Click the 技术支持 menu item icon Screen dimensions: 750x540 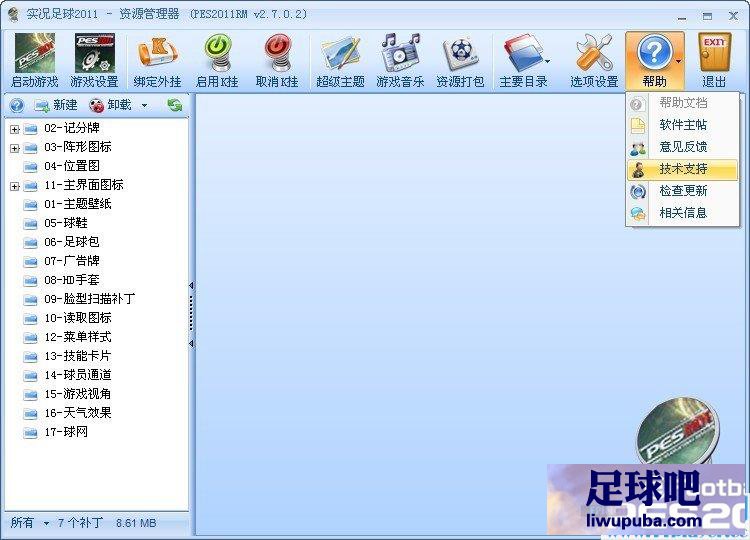point(638,169)
